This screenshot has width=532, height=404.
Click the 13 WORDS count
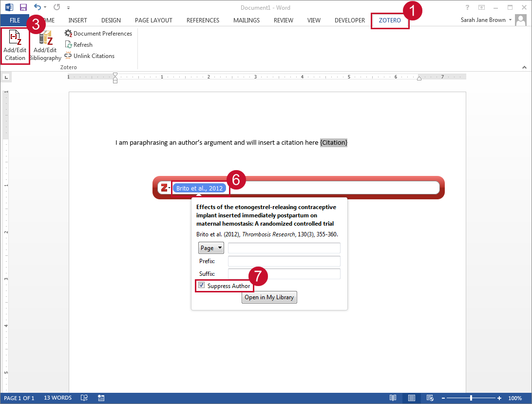57,398
